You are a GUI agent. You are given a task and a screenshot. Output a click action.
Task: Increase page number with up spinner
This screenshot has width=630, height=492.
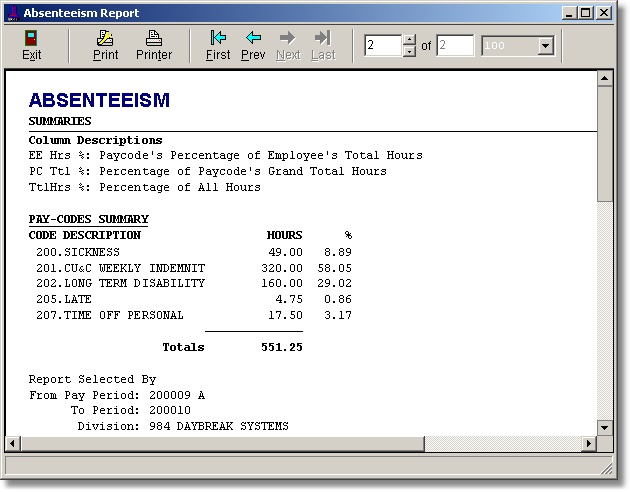click(x=408, y=40)
